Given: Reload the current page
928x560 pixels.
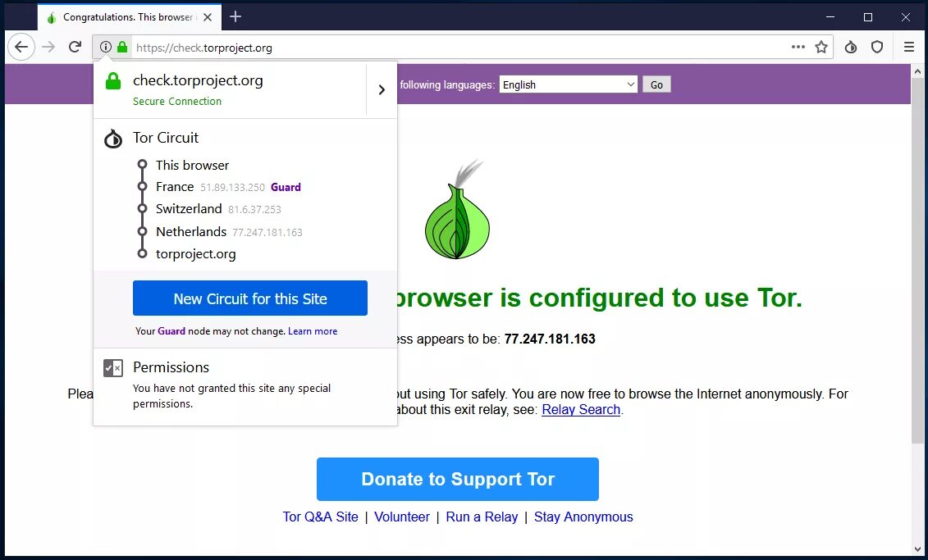Looking at the screenshot, I should 75,48.
